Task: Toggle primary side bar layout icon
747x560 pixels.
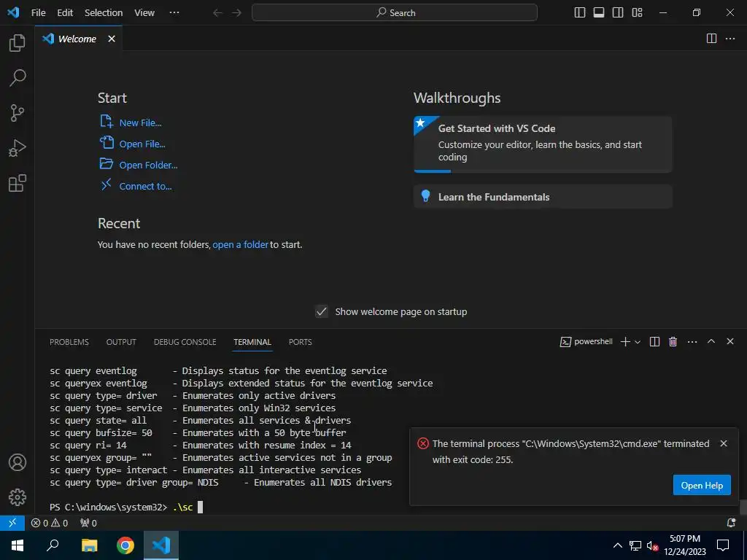Action: tap(580, 13)
